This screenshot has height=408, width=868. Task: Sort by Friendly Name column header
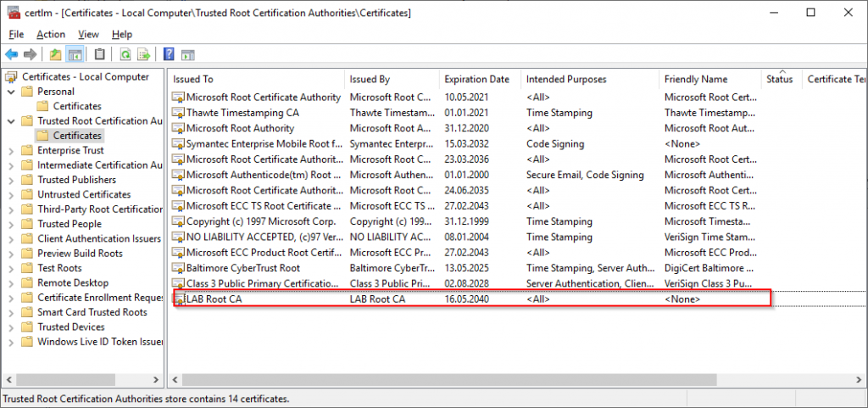pos(711,80)
